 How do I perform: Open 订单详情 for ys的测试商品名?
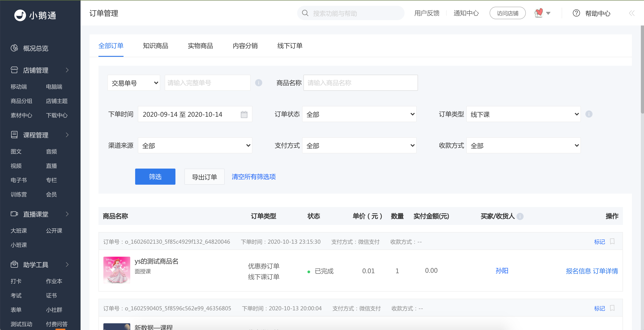tap(605, 271)
